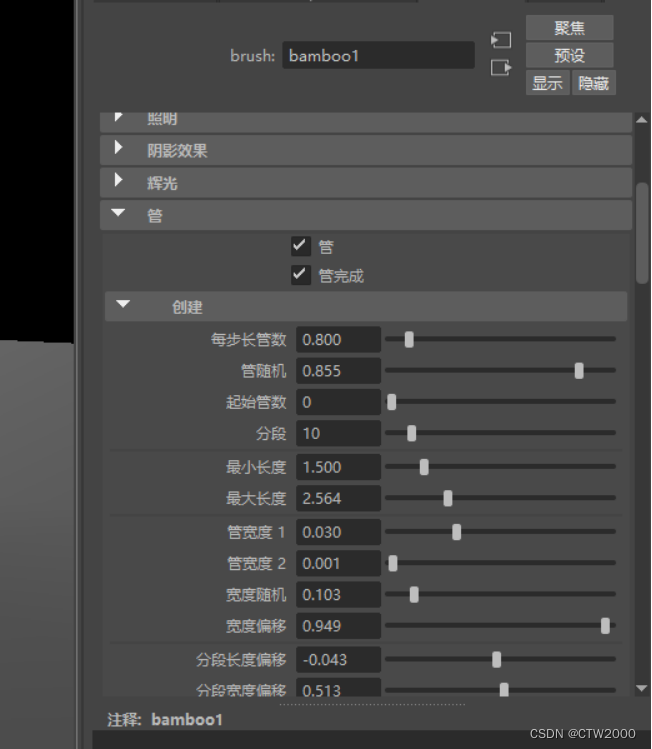Image resolution: width=652 pixels, height=749 pixels.
Task: Click the 管宽度 1 slider handle
Action: (x=457, y=532)
